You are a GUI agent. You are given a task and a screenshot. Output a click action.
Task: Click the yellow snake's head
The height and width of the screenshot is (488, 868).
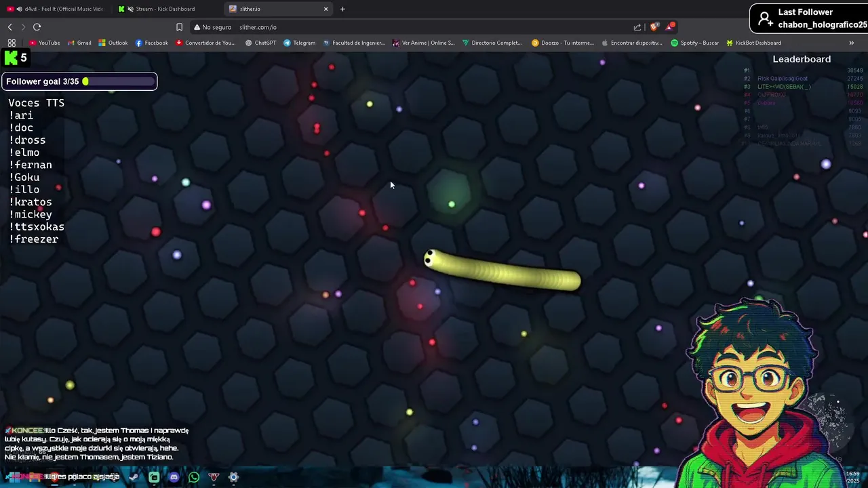(432, 258)
